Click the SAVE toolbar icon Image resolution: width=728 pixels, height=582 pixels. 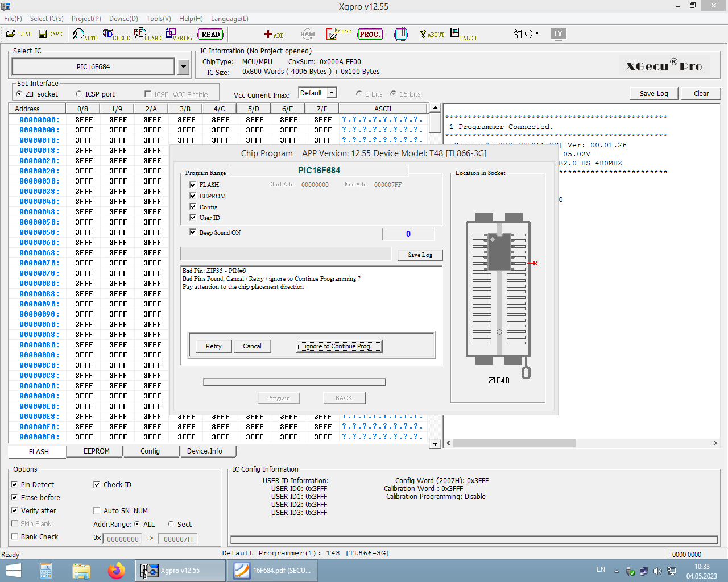coord(50,34)
